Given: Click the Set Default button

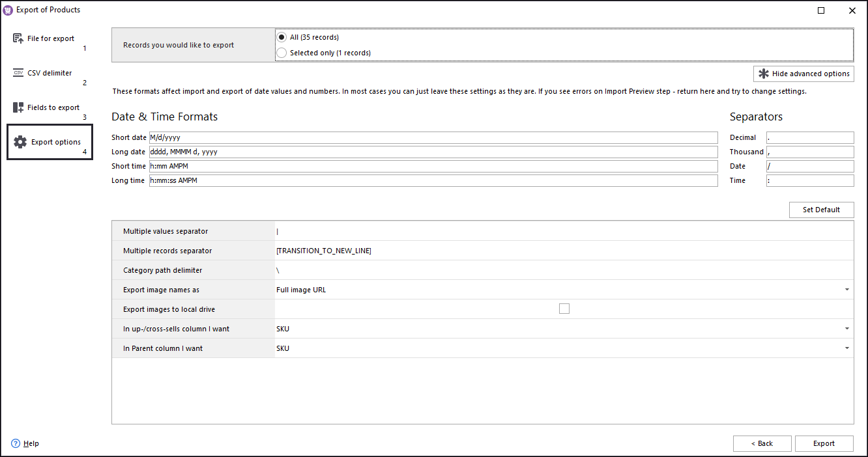Looking at the screenshot, I should point(821,210).
